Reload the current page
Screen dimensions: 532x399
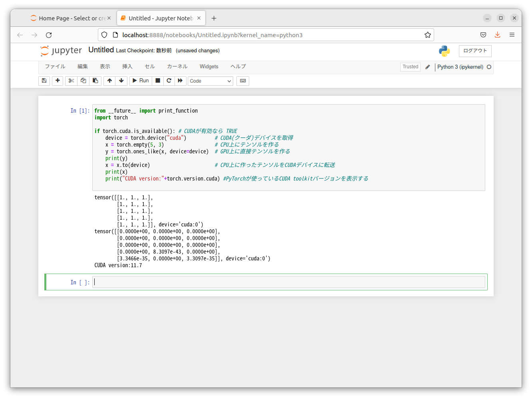[49, 35]
